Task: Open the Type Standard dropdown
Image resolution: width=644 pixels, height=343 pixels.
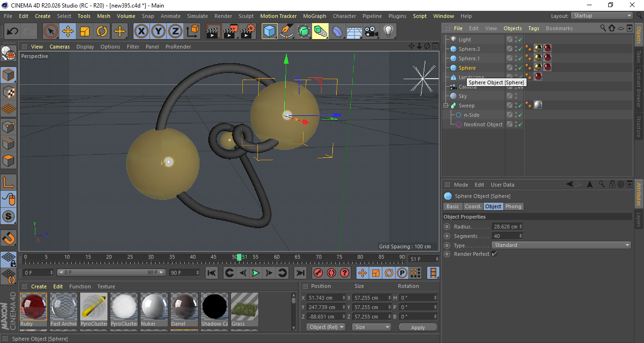Action: pos(561,245)
